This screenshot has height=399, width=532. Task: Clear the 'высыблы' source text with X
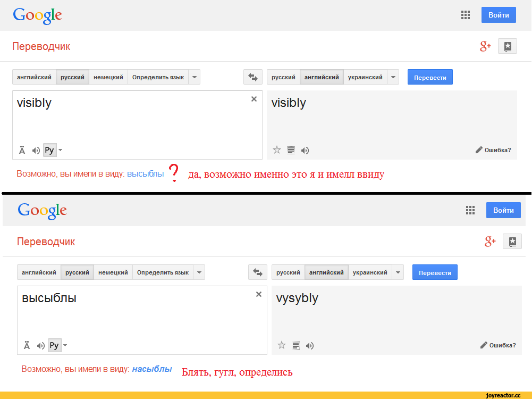(258, 294)
